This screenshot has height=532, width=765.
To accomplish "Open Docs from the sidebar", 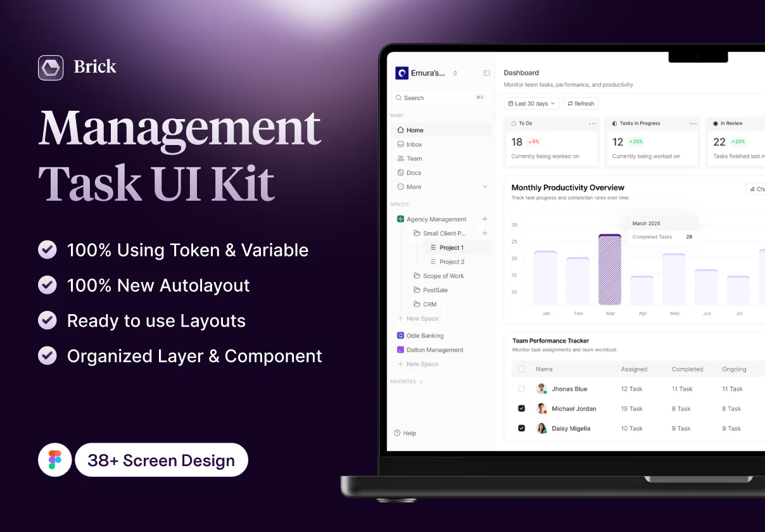I will [401, 172].
